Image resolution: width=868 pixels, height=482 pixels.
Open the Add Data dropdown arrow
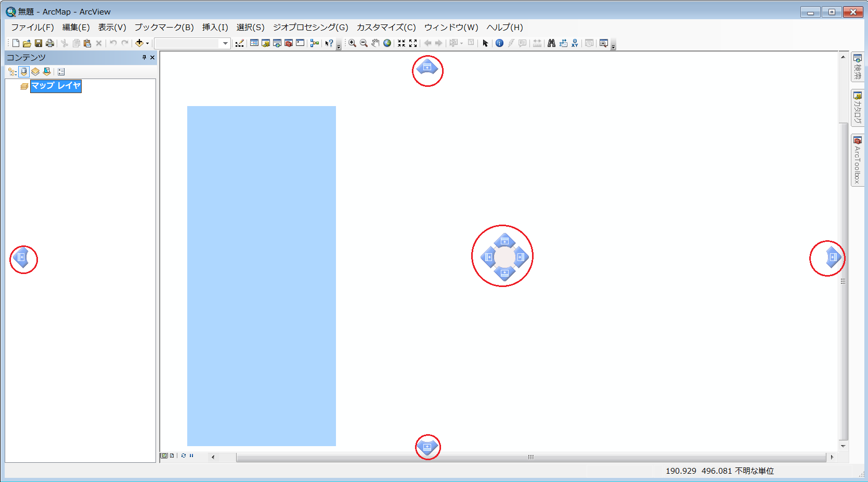pyautogui.click(x=147, y=44)
